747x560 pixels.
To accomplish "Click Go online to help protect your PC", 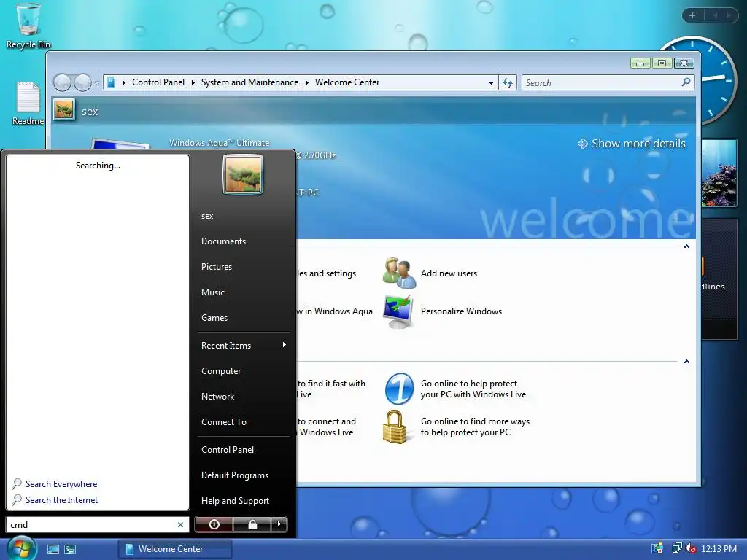I will tap(473, 389).
